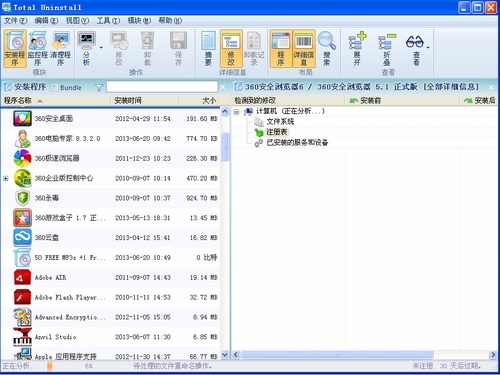Close the details pane with its X

coord(491,87)
